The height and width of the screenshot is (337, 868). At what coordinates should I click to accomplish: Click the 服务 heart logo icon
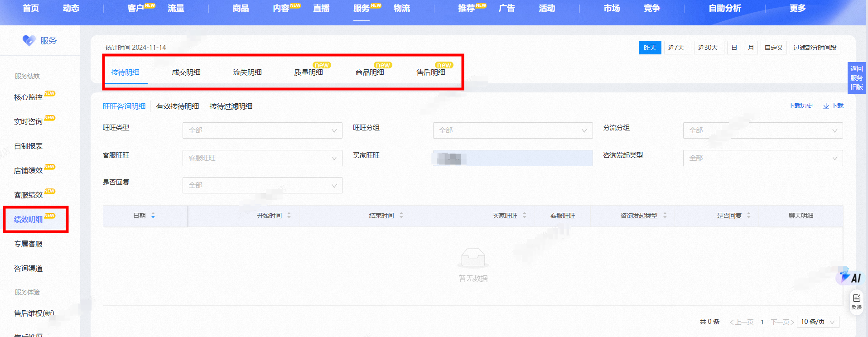pyautogui.click(x=29, y=41)
